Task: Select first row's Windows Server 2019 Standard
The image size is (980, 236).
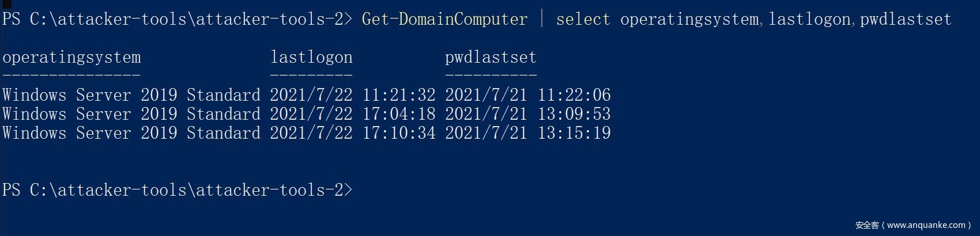Action: (x=131, y=95)
